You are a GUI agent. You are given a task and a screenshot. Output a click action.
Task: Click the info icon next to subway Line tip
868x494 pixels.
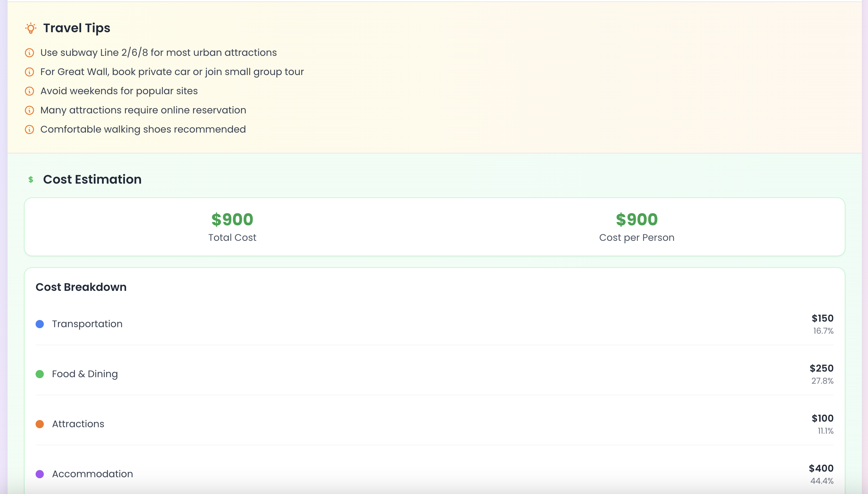pos(29,53)
